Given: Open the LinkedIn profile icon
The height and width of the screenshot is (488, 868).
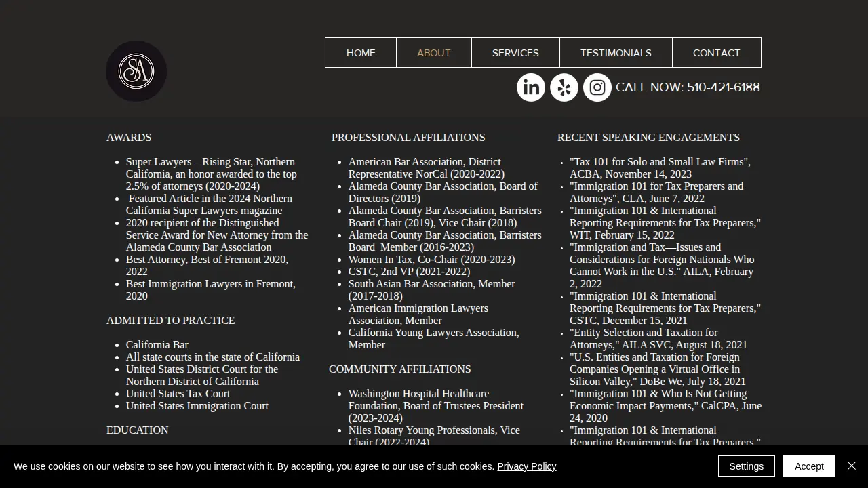Looking at the screenshot, I should tap(531, 87).
